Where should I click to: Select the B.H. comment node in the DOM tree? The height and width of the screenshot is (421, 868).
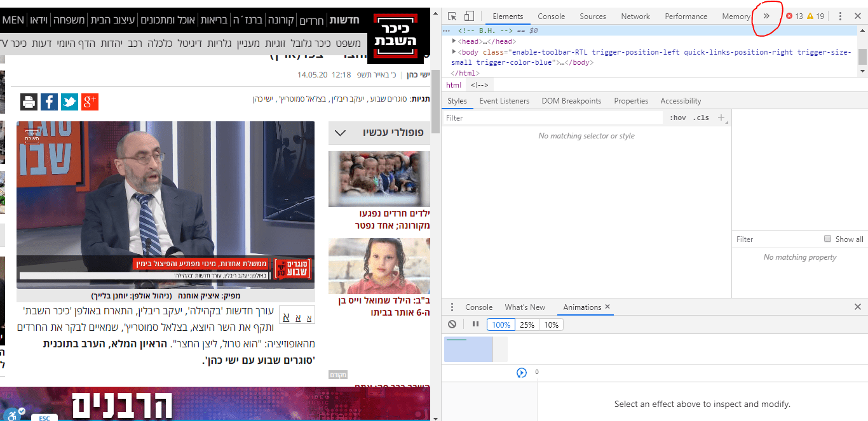pos(650,30)
